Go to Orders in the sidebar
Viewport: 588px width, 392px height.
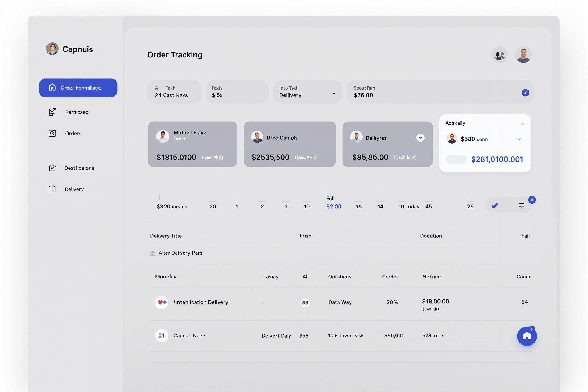(x=73, y=133)
